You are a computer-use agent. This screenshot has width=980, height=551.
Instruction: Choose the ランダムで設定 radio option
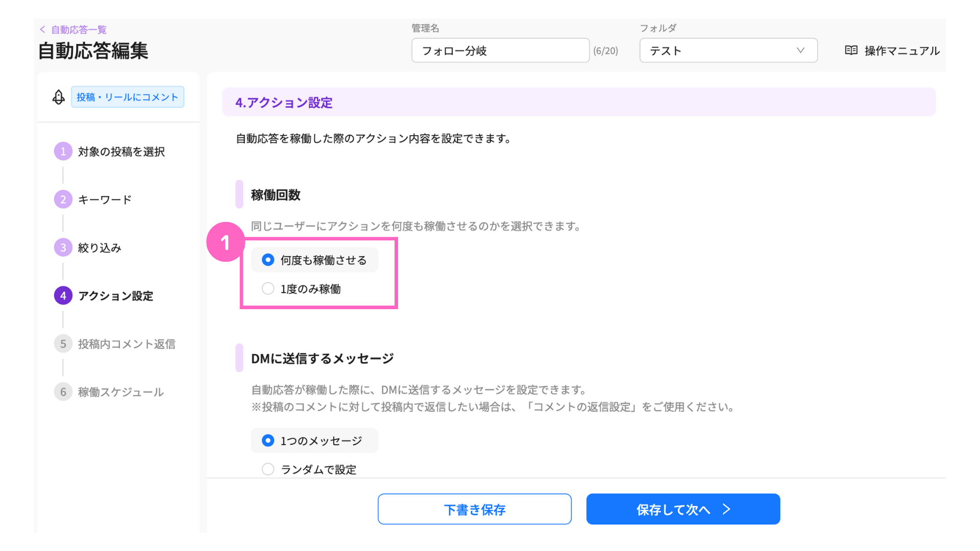(268, 469)
